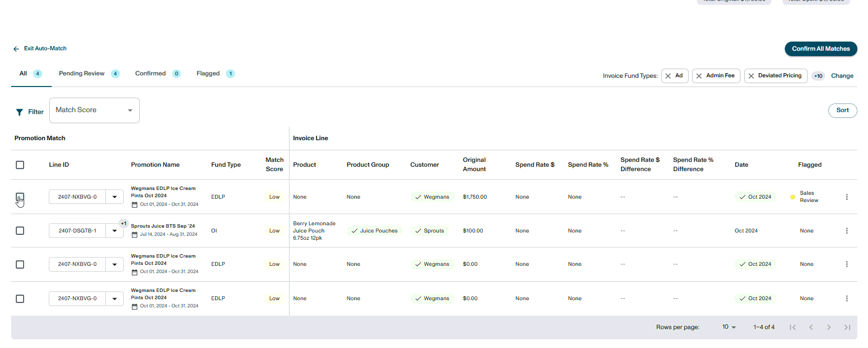Click the Sales Review flag text
868x348 pixels.
click(809, 197)
